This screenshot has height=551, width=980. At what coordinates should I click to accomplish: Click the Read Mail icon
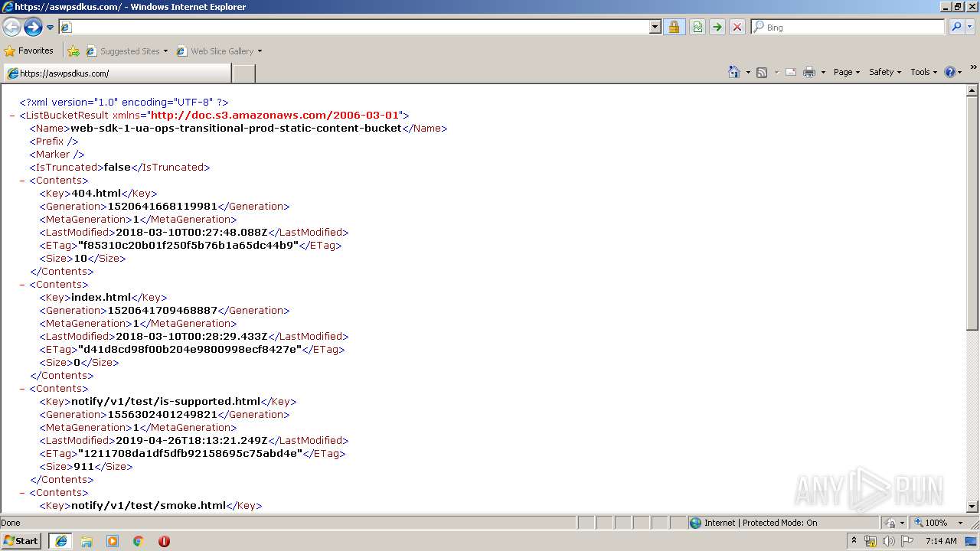point(791,72)
